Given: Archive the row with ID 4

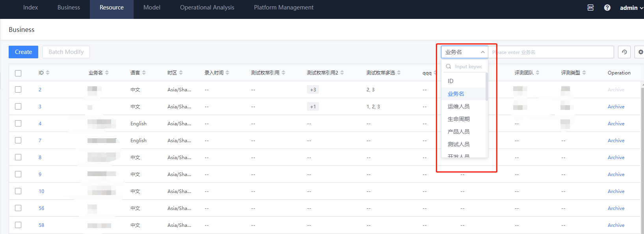Looking at the screenshot, I should coord(616,123).
